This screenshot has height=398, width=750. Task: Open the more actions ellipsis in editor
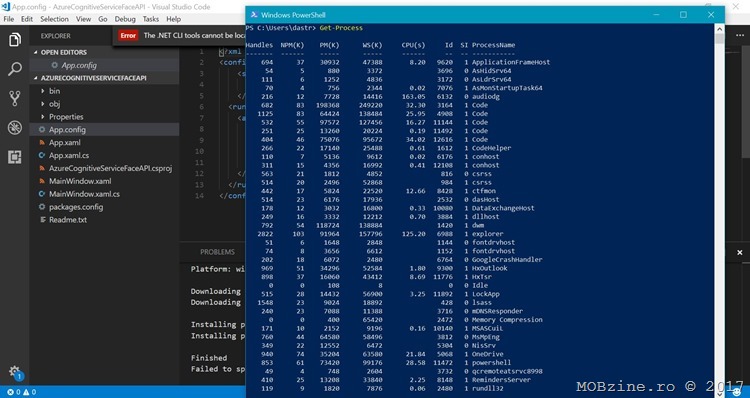pyautogui.click(x=739, y=35)
